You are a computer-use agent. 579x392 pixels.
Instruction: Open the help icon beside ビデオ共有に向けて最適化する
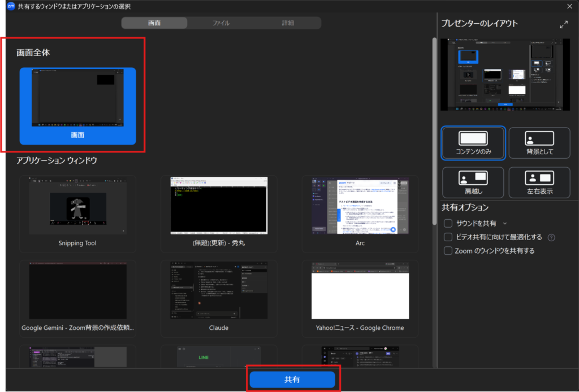(x=551, y=237)
